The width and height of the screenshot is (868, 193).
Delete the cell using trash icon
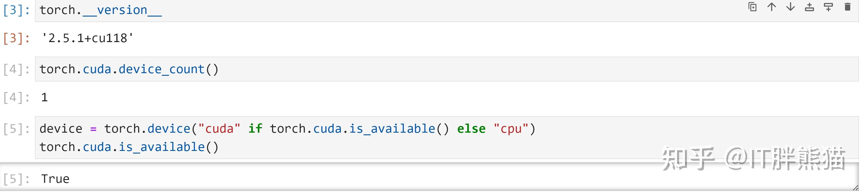[x=847, y=7]
